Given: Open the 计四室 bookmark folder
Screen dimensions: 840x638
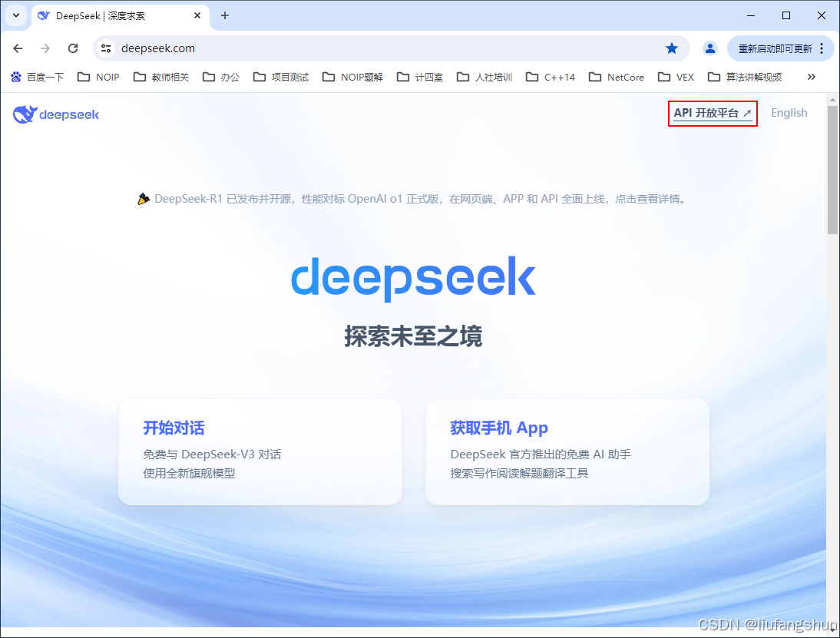Looking at the screenshot, I should pyautogui.click(x=420, y=77).
